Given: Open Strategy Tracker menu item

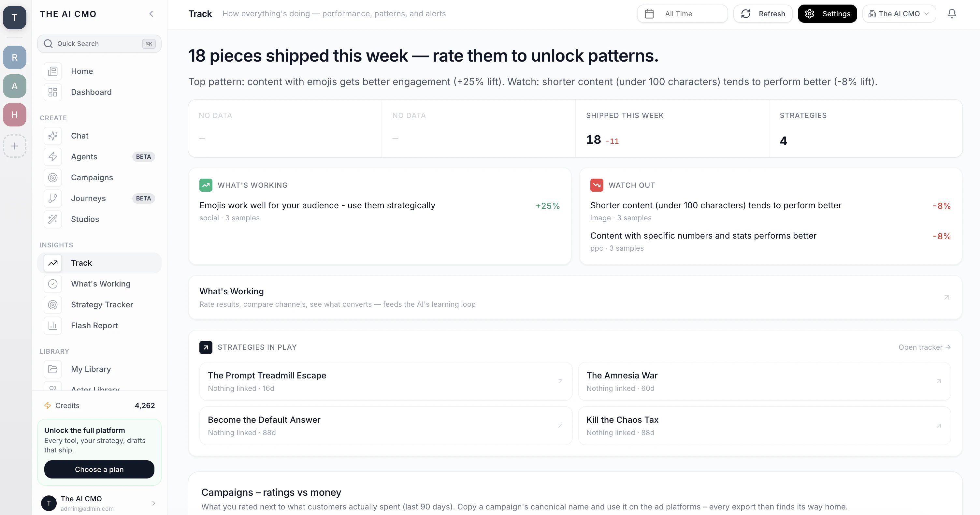Looking at the screenshot, I should [99, 304].
